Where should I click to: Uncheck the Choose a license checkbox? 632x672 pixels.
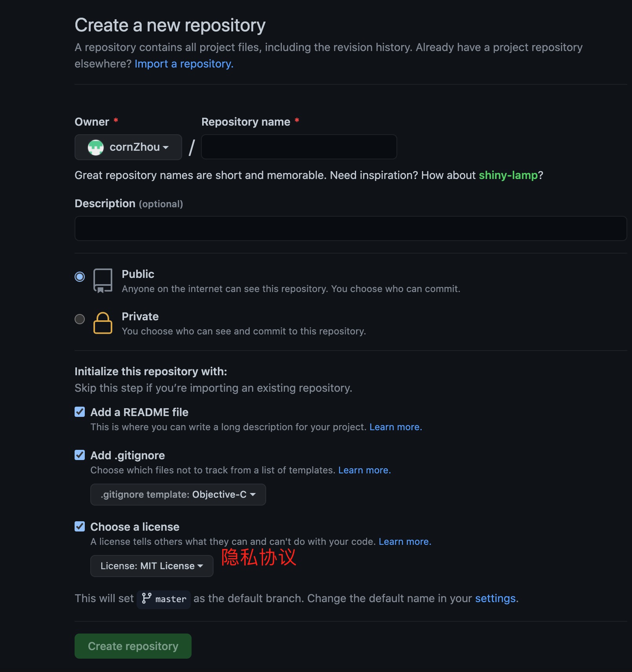pos(80,526)
